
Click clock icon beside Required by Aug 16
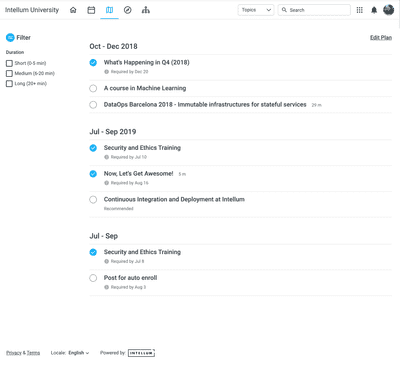pyautogui.click(x=107, y=183)
